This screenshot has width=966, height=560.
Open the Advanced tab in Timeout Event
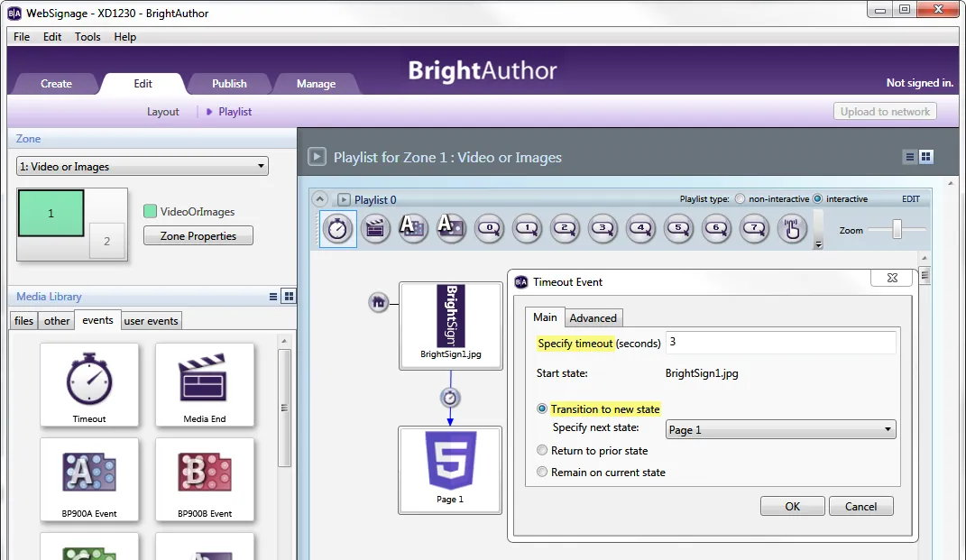(x=593, y=318)
